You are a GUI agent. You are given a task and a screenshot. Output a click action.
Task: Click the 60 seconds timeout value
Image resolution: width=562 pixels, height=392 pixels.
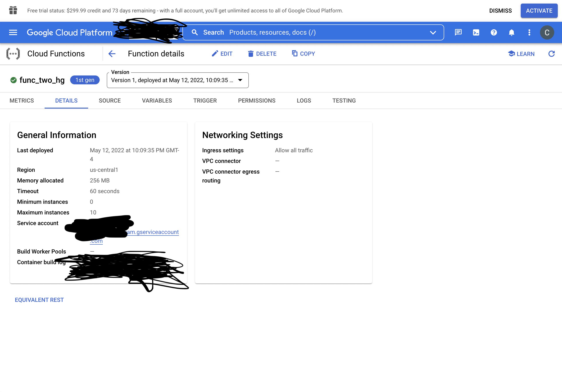tap(105, 191)
